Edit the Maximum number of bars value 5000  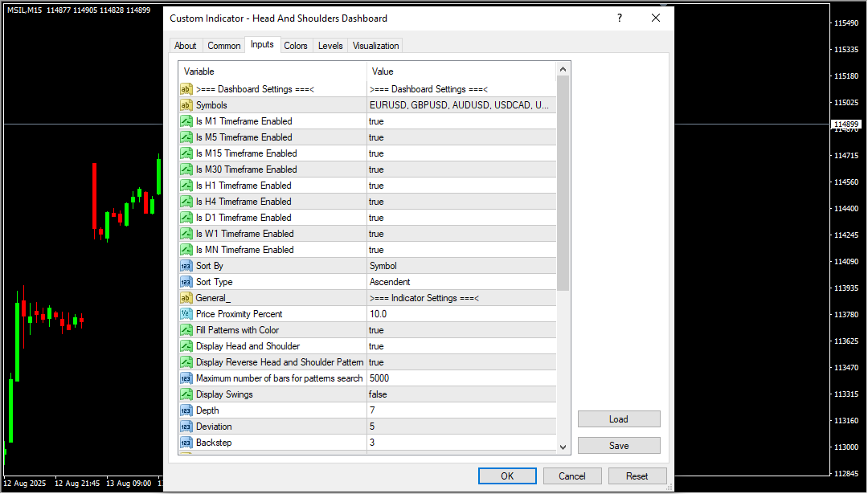pyautogui.click(x=461, y=378)
